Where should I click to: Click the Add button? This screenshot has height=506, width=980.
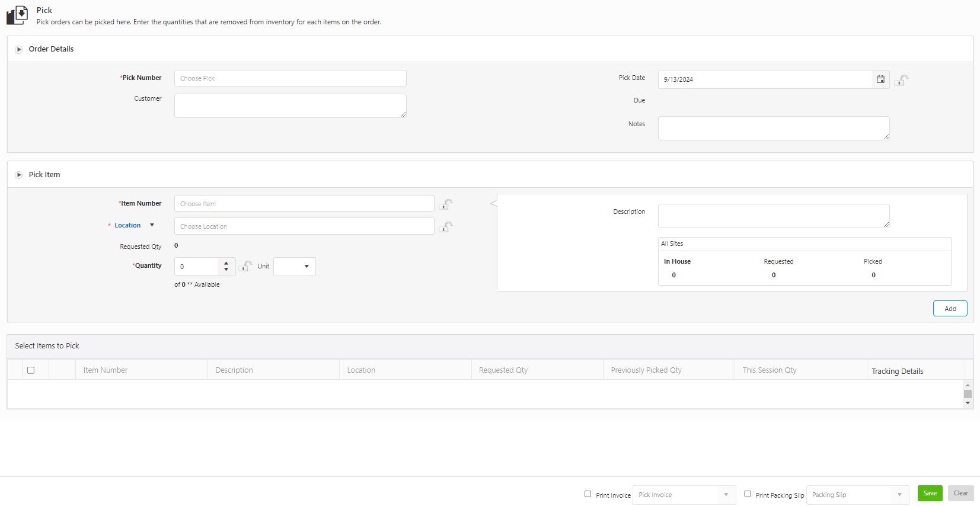click(x=950, y=309)
